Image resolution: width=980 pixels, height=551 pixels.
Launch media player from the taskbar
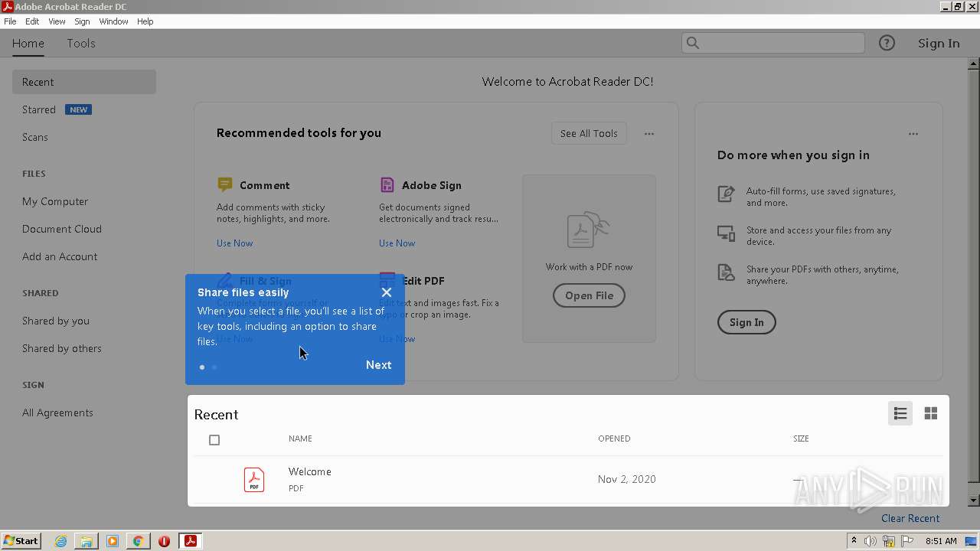113,541
